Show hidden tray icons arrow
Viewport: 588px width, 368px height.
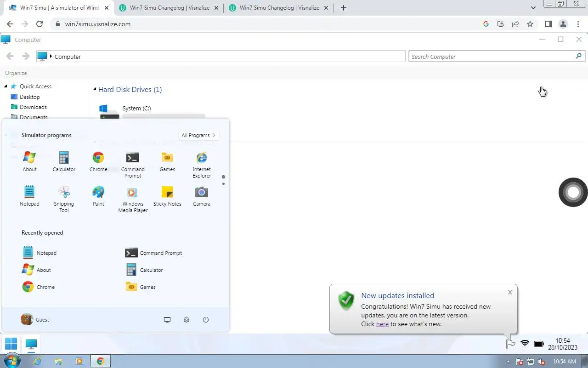tap(508, 362)
